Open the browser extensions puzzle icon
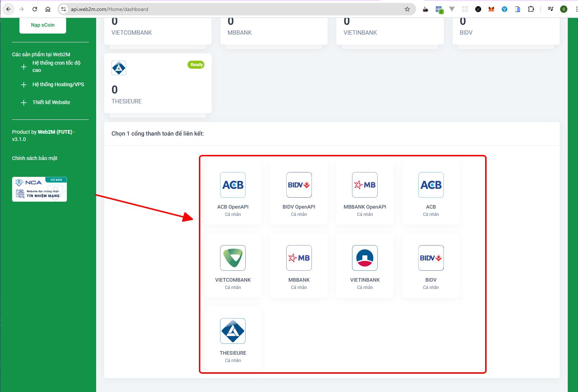578x392 pixels. click(x=531, y=9)
